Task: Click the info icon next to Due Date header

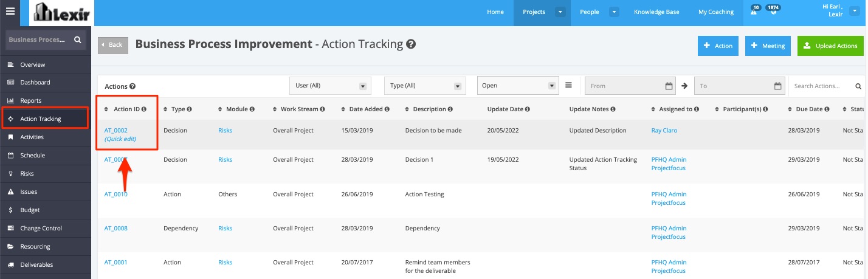Action: (827, 109)
